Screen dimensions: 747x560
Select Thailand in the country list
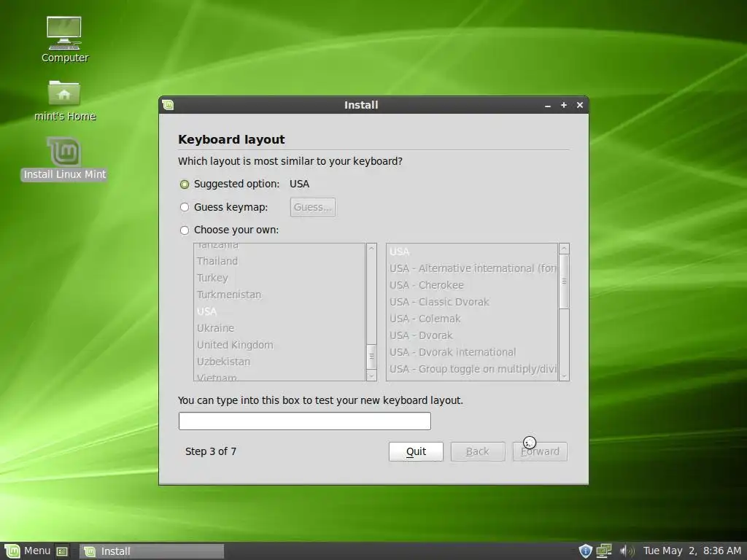(x=279, y=261)
